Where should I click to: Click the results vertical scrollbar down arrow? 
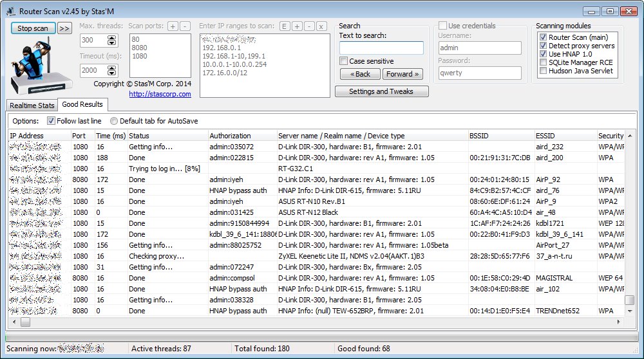click(630, 311)
